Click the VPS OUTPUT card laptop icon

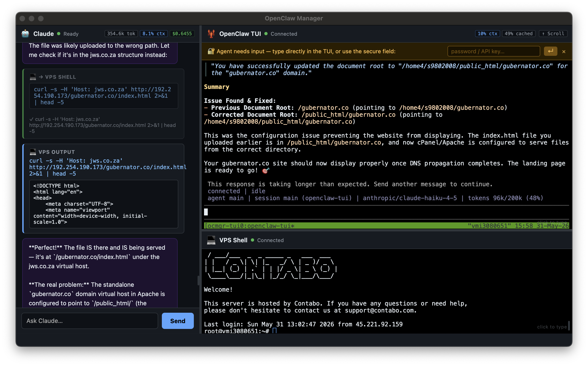33,152
